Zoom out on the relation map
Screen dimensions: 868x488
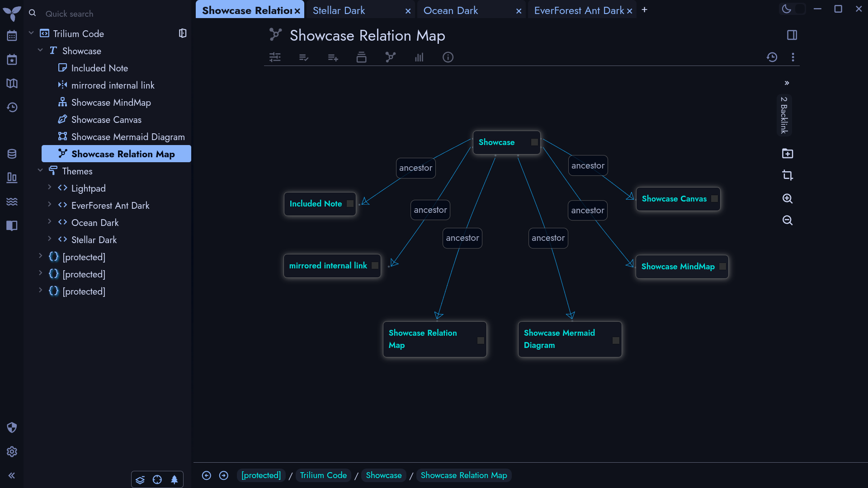point(788,220)
